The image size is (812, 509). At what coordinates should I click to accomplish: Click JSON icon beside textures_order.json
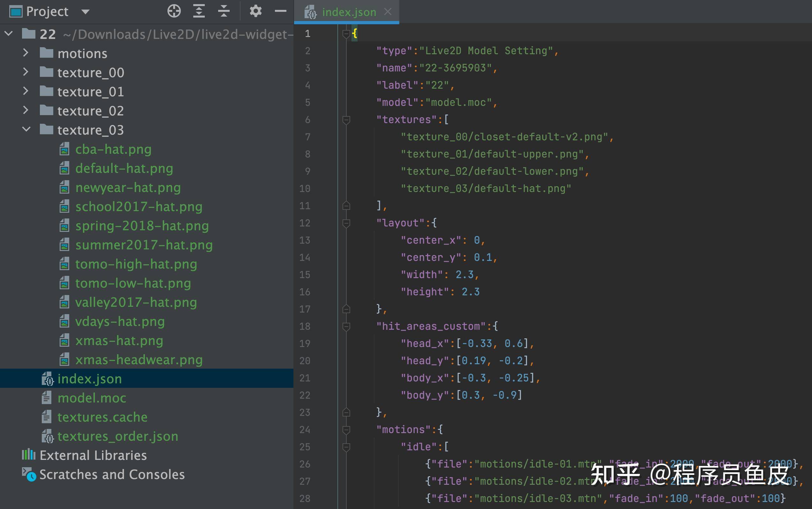47,437
